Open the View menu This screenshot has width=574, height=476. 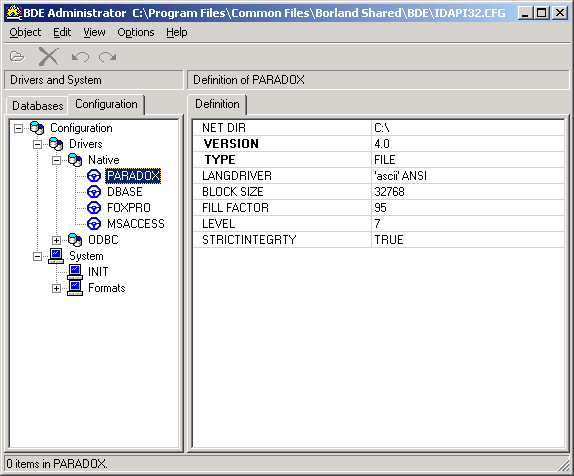[94, 33]
